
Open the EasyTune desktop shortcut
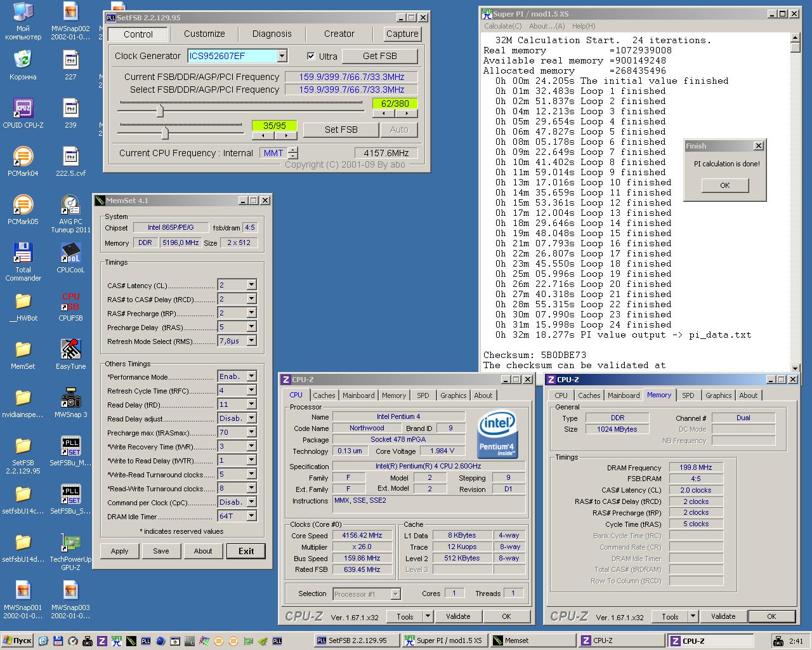(70, 355)
